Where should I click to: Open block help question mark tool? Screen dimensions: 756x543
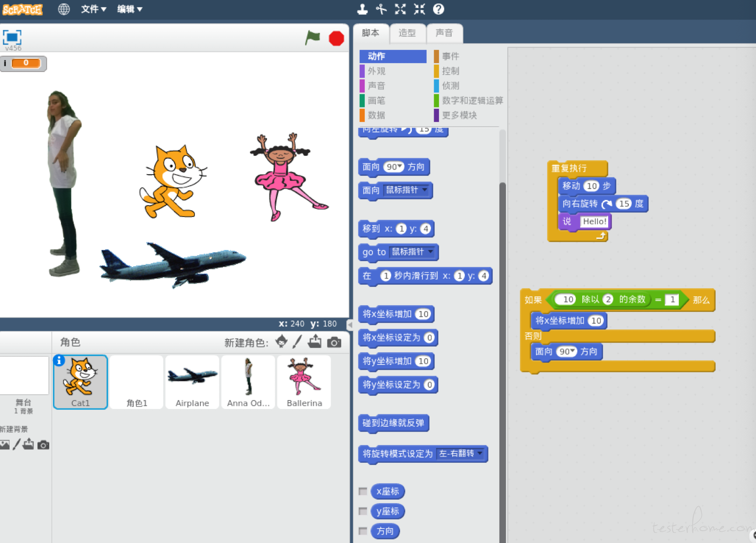pyautogui.click(x=439, y=9)
